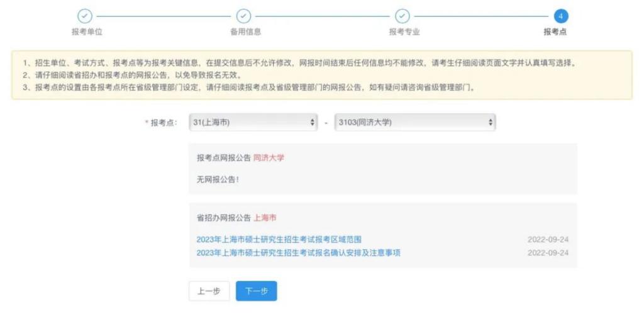Click the 省招办网报公告 heading
The image size is (644, 321).
point(223,218)
